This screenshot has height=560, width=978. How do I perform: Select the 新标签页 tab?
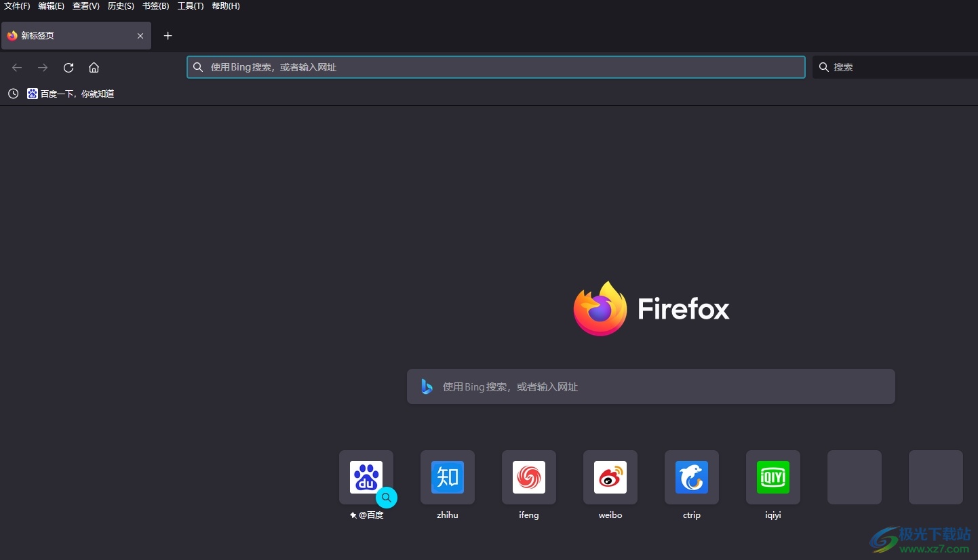click(76, 36)
